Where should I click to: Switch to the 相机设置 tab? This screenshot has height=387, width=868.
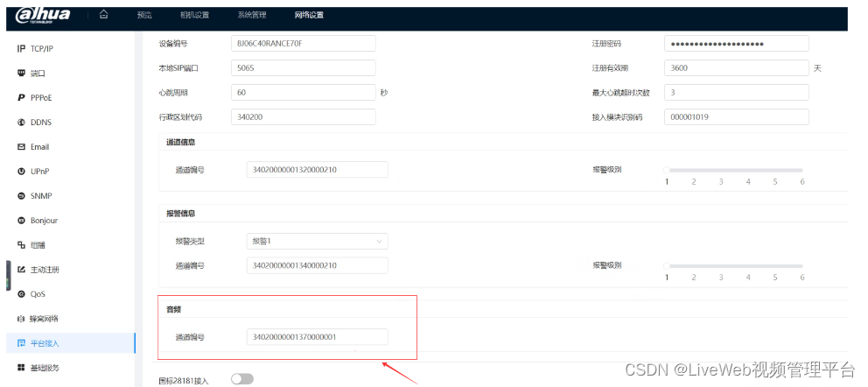[x=194, y=15]
